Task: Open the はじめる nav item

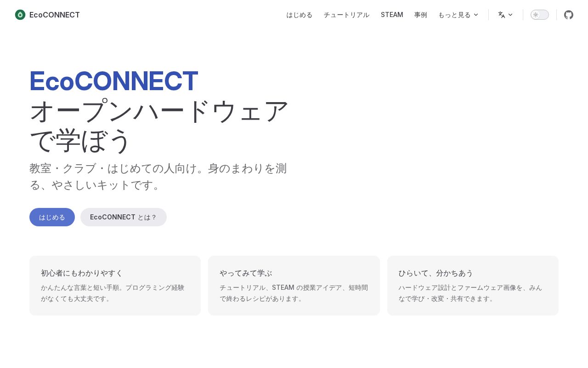Action: pyautogui.click(x=300, y=15)
